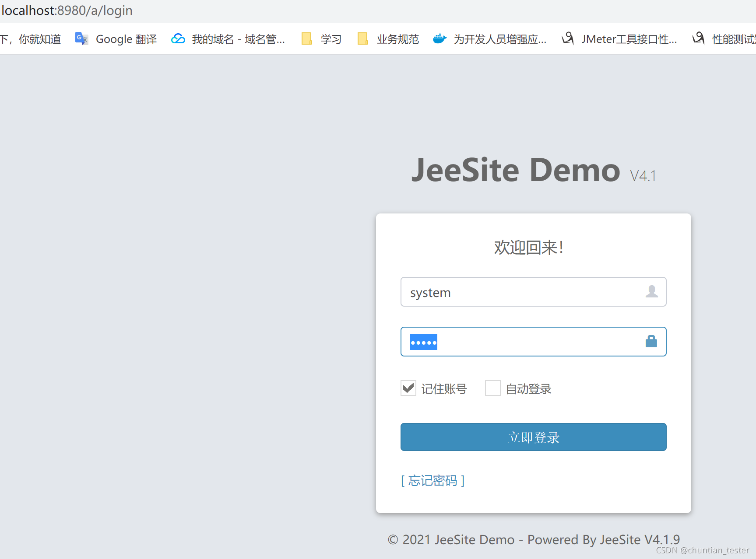Open the Google 翻译 bookmark label
The width and height of the screenshot is (756, 559).
coord(127,39)
